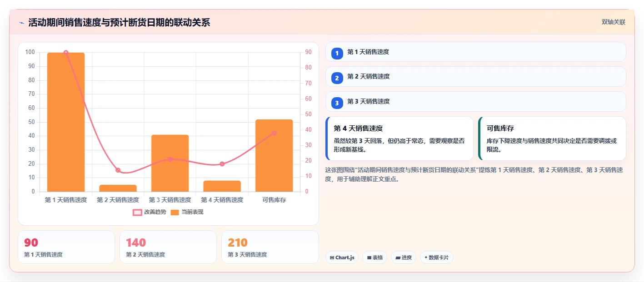Click the chart icon beside the card title
Viewport: 644px width, 282px height.
tap(21, 23)
